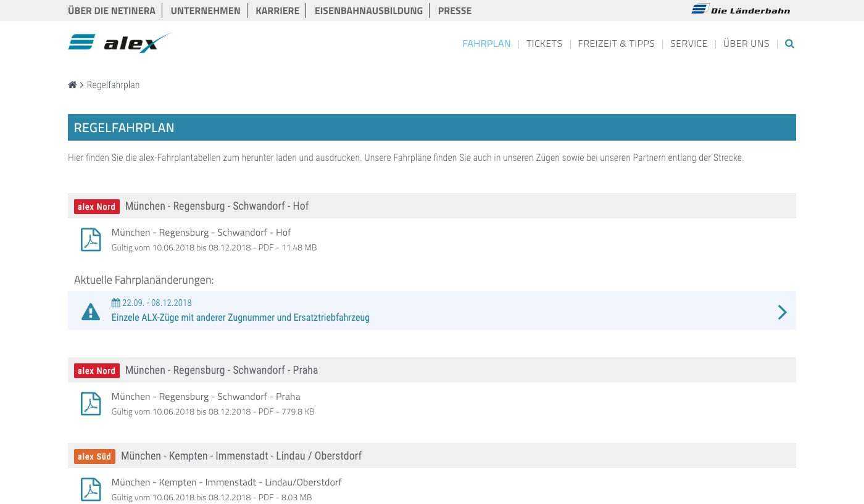Open the Die Länderbahn logo link
This screenshot has height=504, width=864.
click(741, 9)
